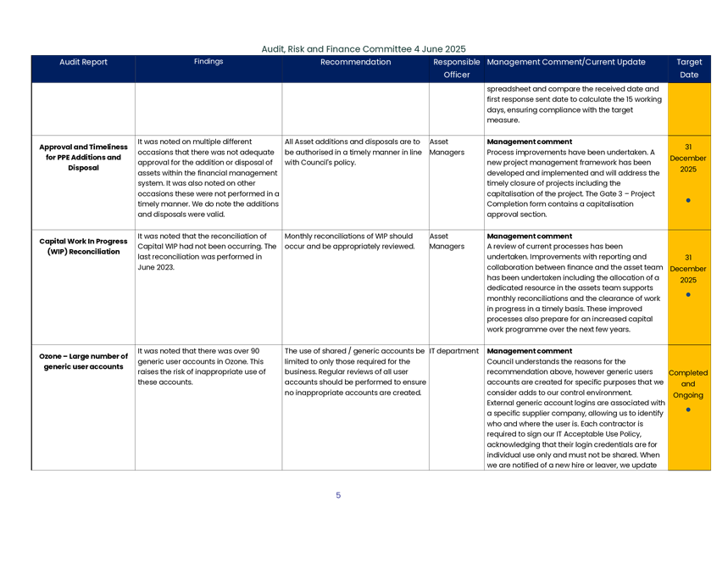Click blue status dot in WIP Reconciliation row
The image size is (728, 563).
click(688, 295)
